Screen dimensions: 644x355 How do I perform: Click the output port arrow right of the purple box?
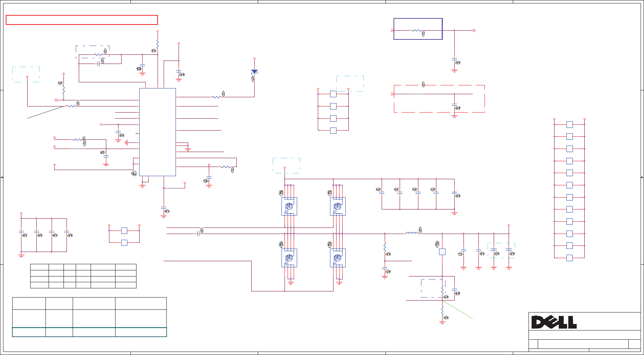point(474,30)
